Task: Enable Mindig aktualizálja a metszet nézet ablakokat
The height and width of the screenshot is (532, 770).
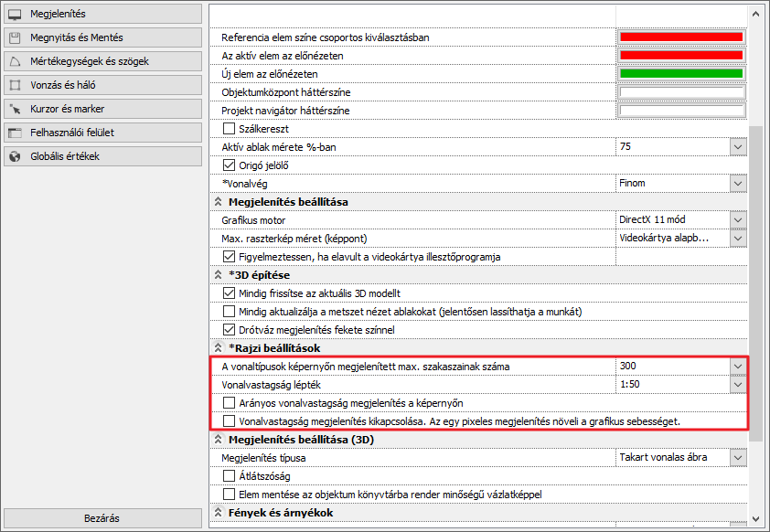Action: coord(229,312)
